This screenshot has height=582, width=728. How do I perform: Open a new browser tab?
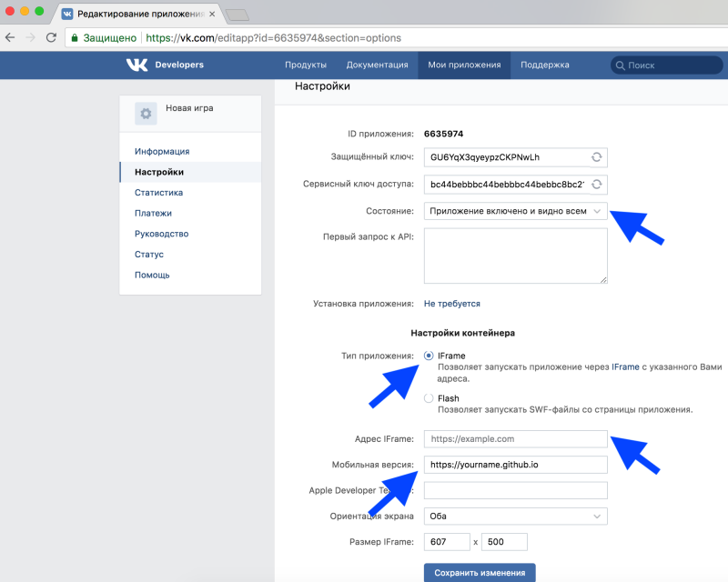click(x=238, y=15)
